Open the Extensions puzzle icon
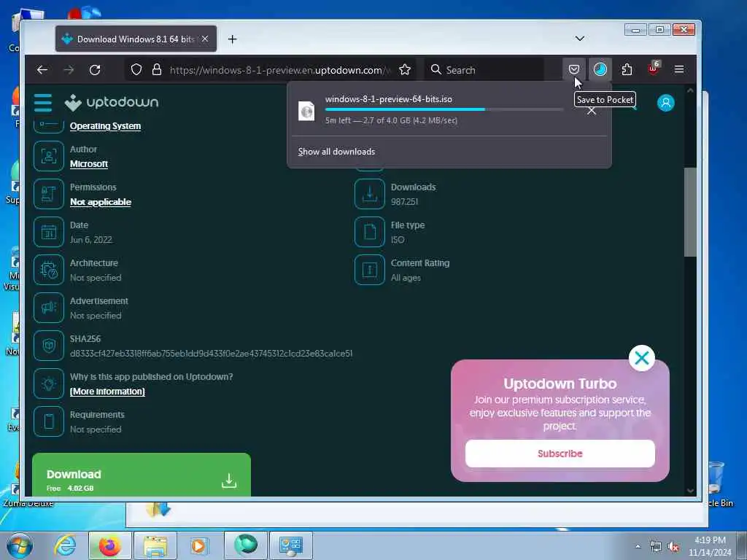 627,70
